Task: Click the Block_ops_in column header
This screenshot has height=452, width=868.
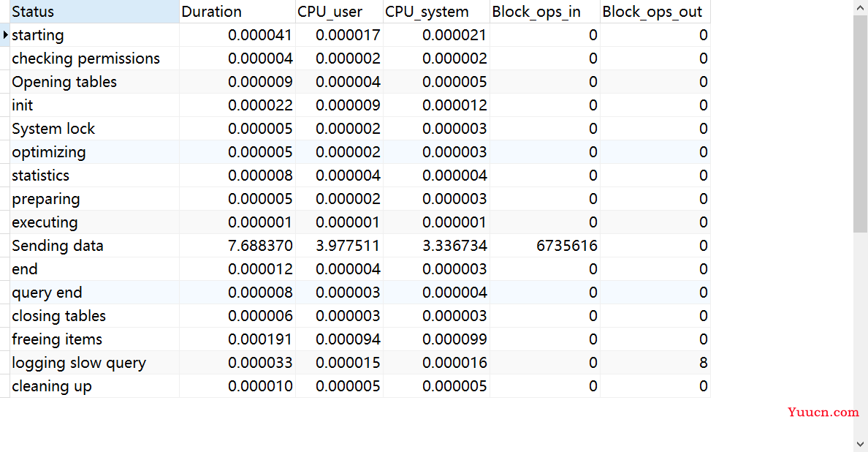Action: click(545, 12)
